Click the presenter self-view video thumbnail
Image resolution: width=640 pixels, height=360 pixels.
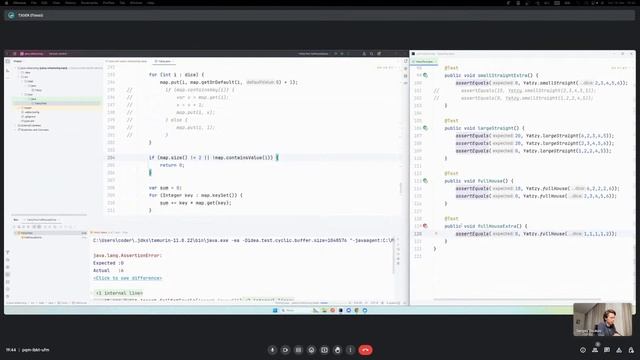(602, 319)
